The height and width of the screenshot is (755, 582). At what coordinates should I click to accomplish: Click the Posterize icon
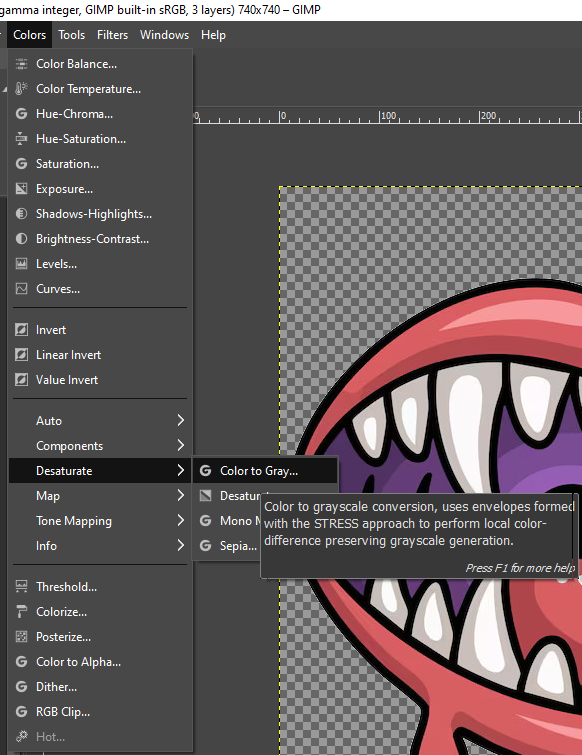(21, 637)
